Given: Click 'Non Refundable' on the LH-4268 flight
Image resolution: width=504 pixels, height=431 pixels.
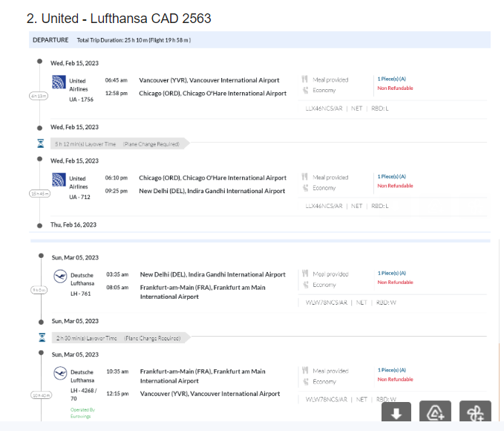Looking at the screenshot, I should point(395,379).
